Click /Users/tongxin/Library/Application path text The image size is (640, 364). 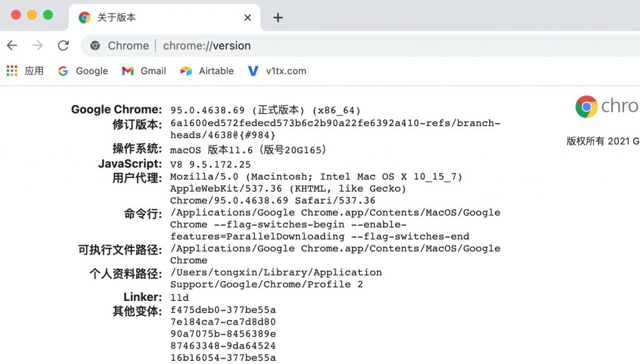pos(276,273)
